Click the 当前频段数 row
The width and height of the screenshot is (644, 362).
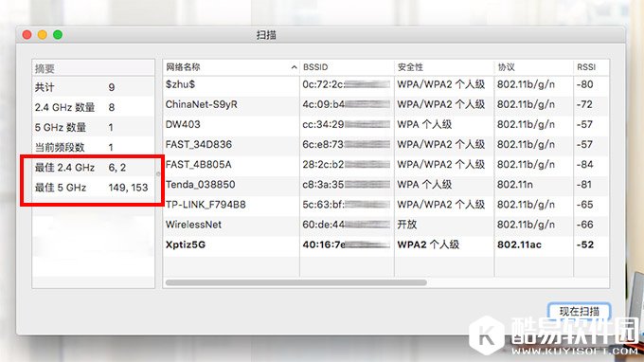pyautogui.click(x=93, y=147)
